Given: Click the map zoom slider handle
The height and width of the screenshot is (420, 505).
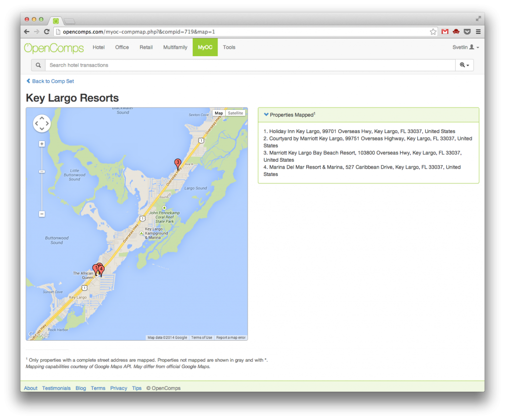Looking at the screenshot, I should 42,172.
